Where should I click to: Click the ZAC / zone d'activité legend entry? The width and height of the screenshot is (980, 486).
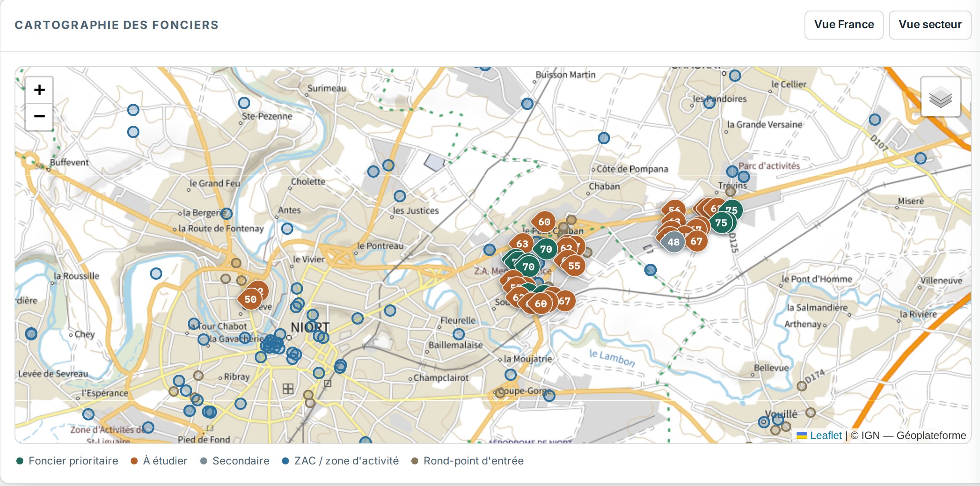click(x=340, y=461)
